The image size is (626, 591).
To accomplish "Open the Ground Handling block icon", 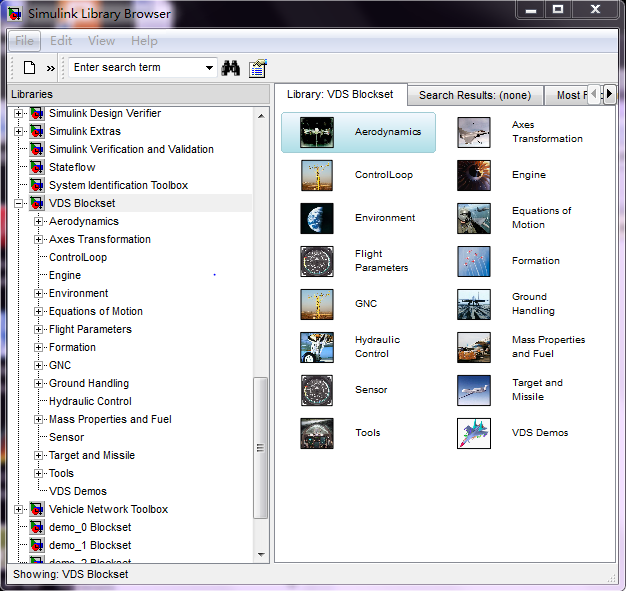I will point(473,304).
